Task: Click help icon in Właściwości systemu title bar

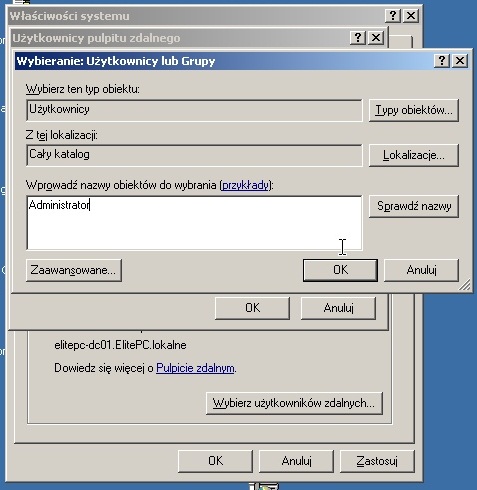Action: (393, 15)
